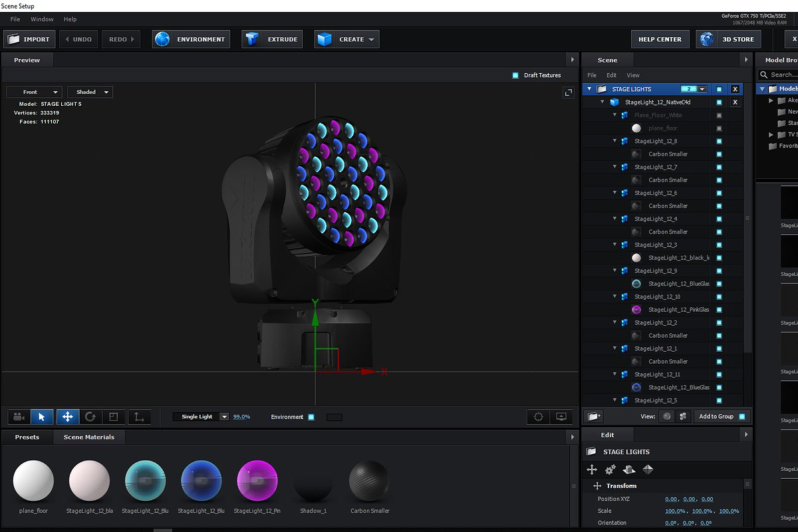Click Position X value link
798x532 pixels.
tap(671, 499)
